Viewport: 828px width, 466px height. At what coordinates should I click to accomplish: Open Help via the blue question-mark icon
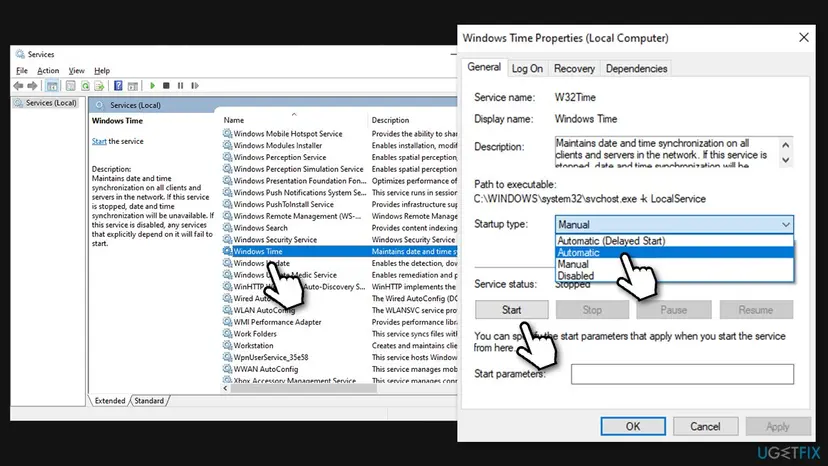coord(118,86)
